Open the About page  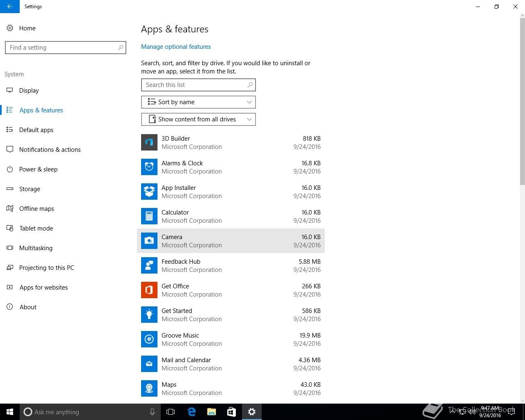tap(28, 307)
